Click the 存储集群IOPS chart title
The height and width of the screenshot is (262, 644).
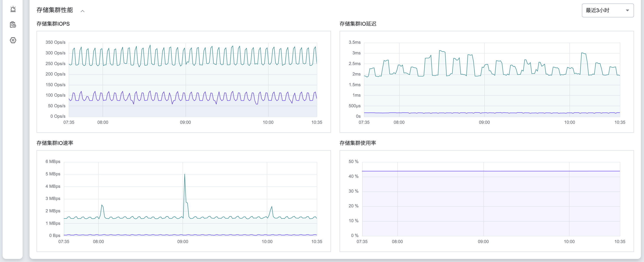[x=53, y=24]
